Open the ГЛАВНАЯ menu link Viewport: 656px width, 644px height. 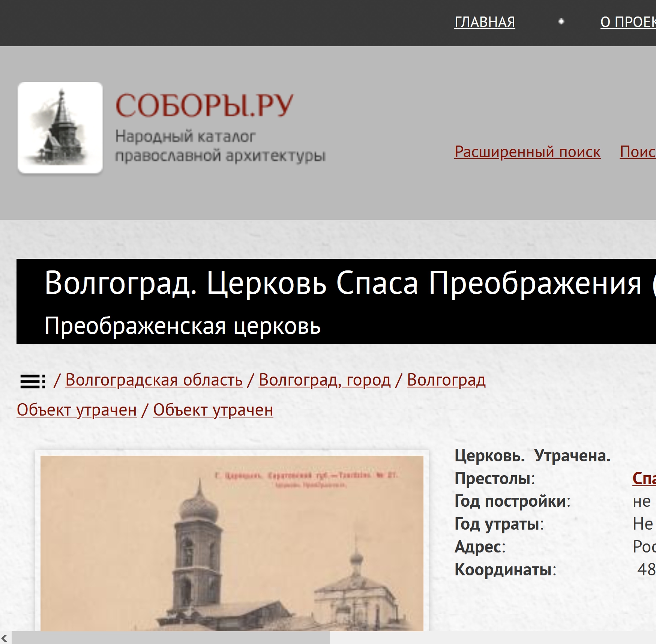pyautogui.click(x=485, y=22)
